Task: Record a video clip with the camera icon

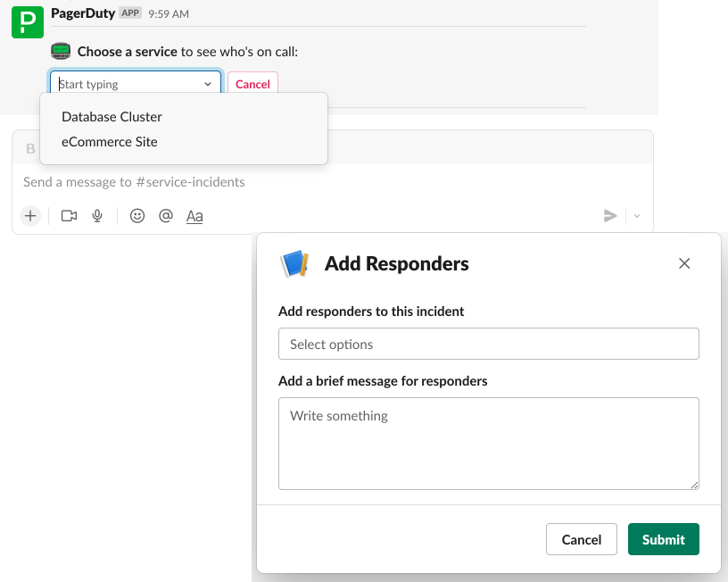Action: click(70, 215)
